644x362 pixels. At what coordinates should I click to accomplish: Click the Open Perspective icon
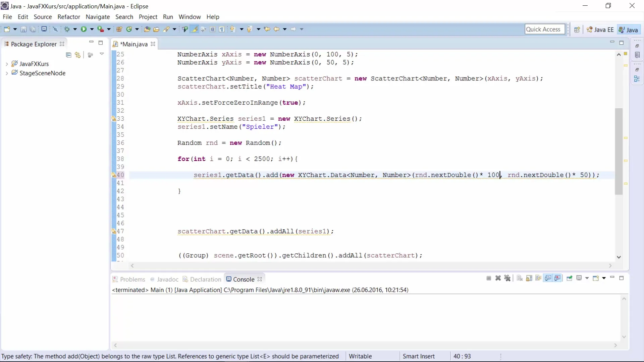[x=577, y=29]
